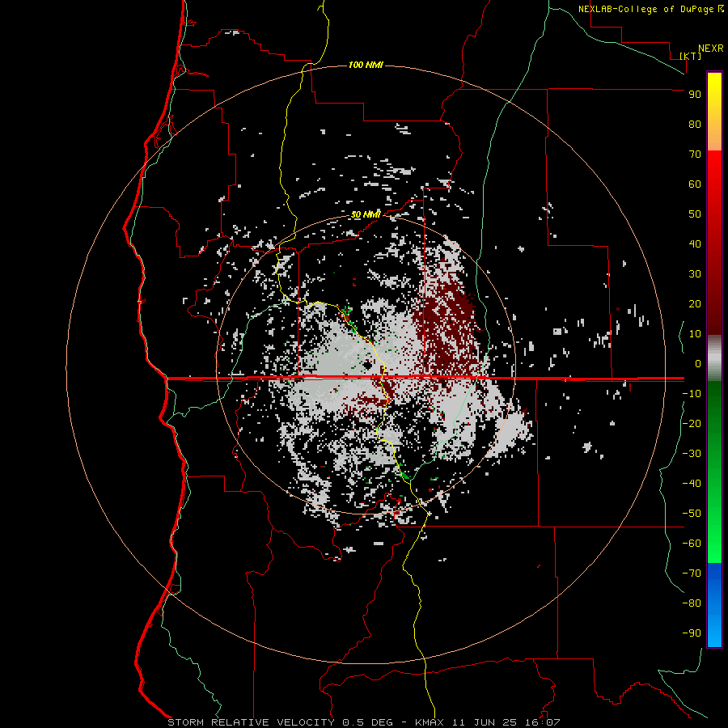Select the 100 NMI range ring label
Image resolution: width=728 pixels, height=728 pixels.
pyautogui.click(x=366, y=65)
